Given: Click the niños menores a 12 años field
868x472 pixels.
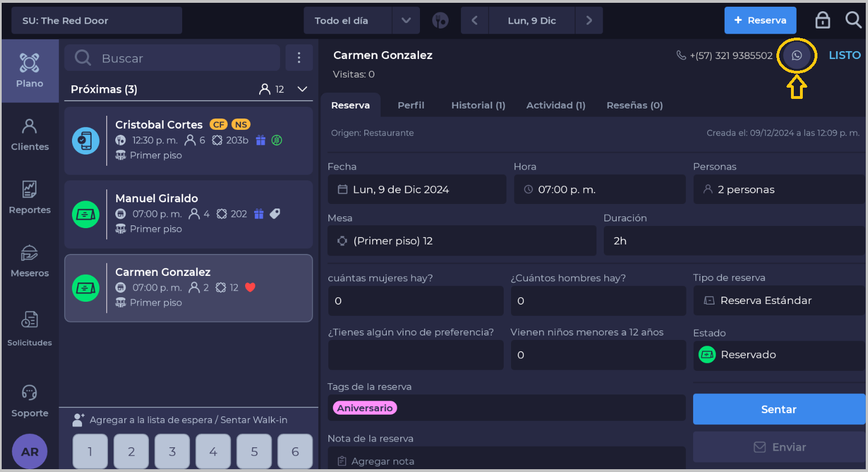Looking at the screenshot, I should [x=598, y=355].
